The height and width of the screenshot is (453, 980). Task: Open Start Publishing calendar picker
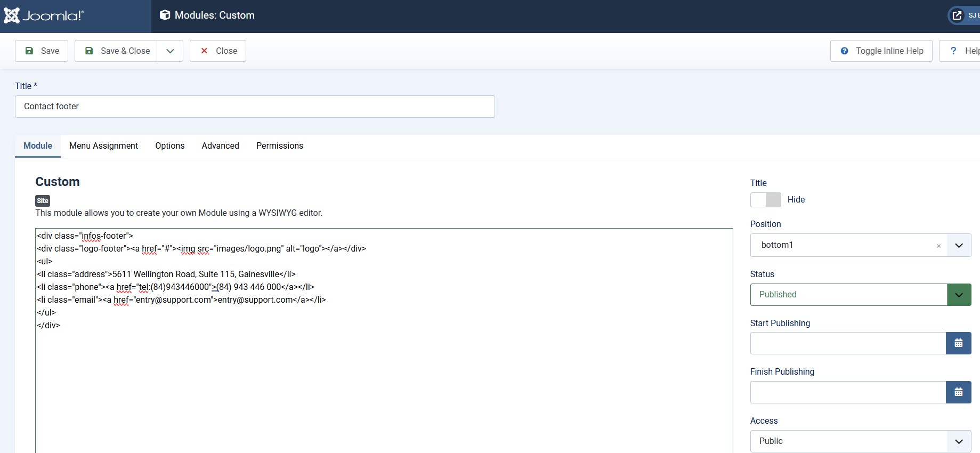[x=958, y=343]
